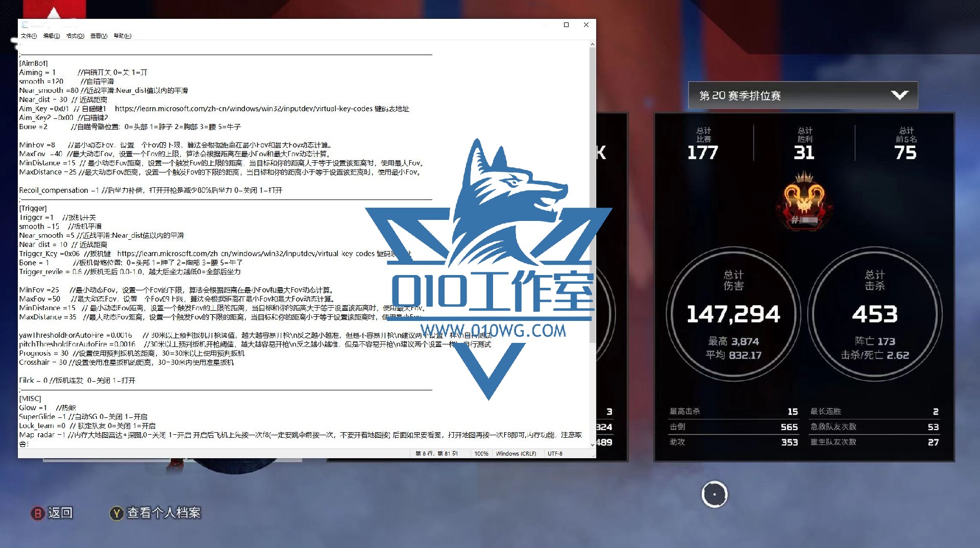Image resolution: width=980 pixels, height=548 pixels.
Task: Click the Glow =1 line
Action: [x=47, y=408]
